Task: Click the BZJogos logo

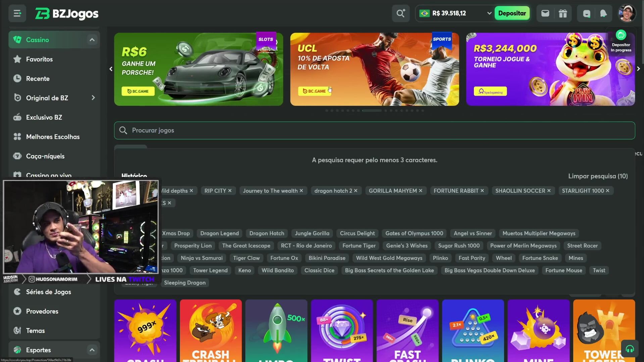Action: (67, 13)
